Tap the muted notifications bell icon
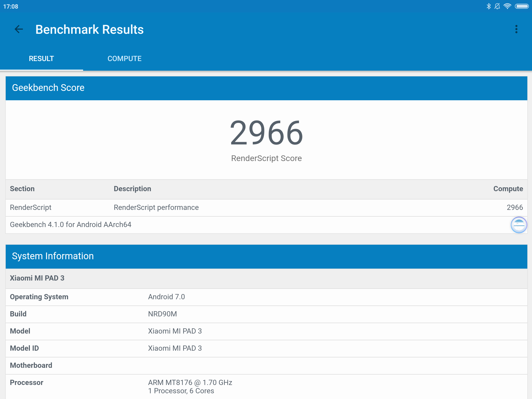Screen dimensions: 532x399 497,6
